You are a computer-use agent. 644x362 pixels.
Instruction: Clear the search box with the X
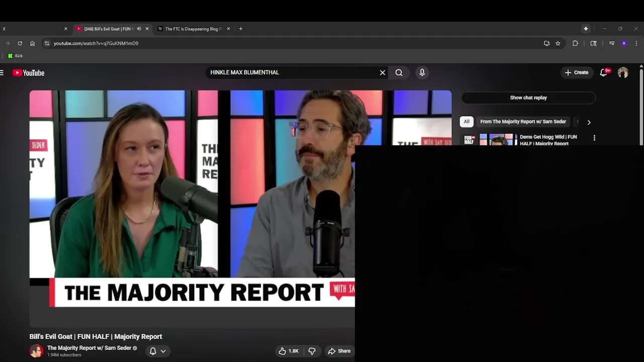[382, 72]
